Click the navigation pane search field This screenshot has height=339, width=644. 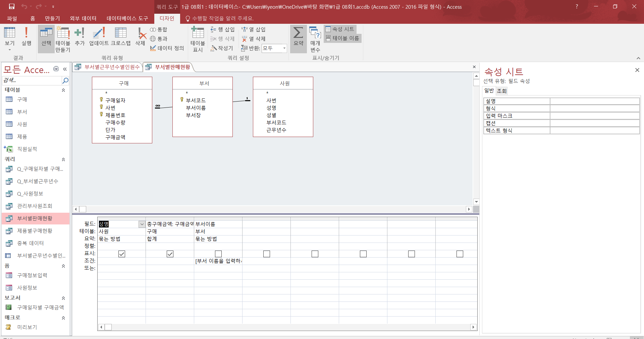(x=32, y=80)
